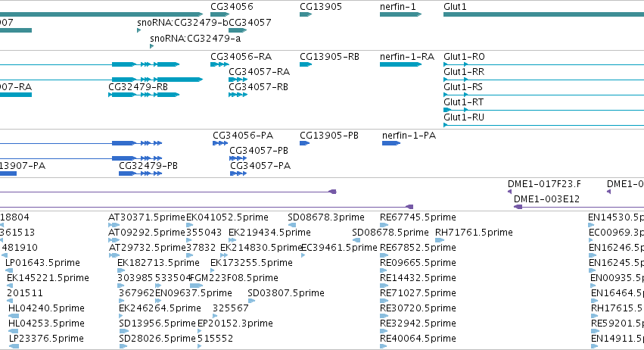The image size is (644, 350).
Task: Click protein CG13905-PB label
Action: [329, 136]
